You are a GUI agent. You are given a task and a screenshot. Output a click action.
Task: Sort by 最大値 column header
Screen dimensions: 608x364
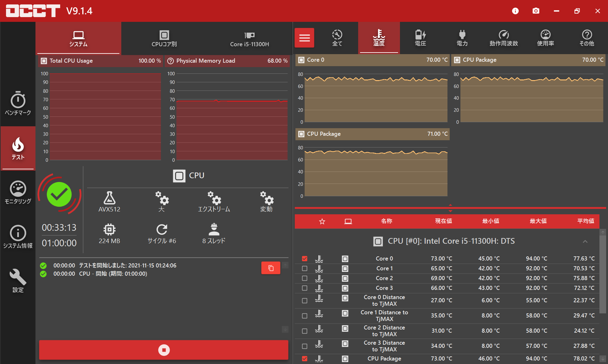[538, 221]
